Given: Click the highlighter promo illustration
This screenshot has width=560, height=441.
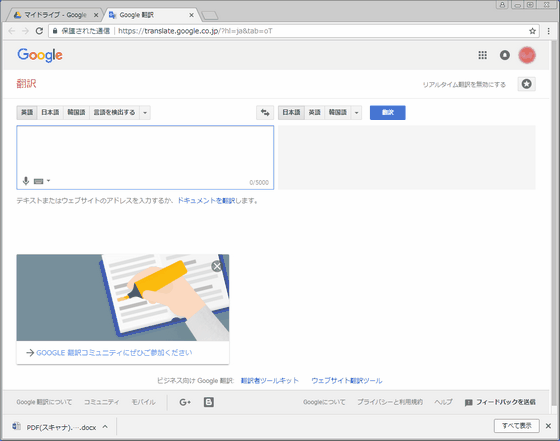Looking at the screenshot, I should [x=123, y=297].
